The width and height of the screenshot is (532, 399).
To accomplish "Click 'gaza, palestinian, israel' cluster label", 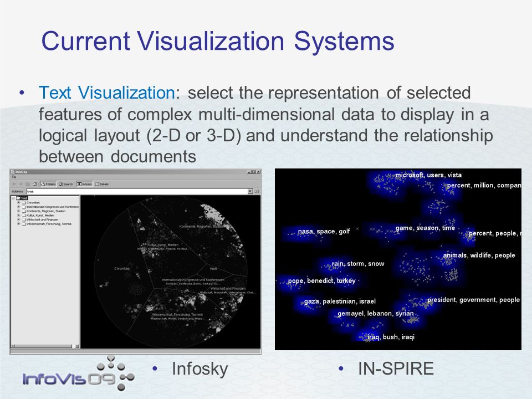I will click(340, 301).
